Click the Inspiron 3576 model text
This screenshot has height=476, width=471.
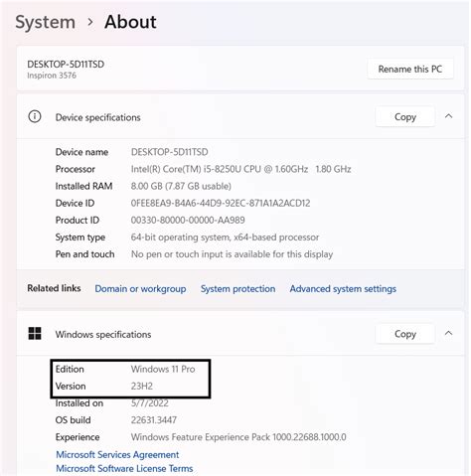[52, 76]
